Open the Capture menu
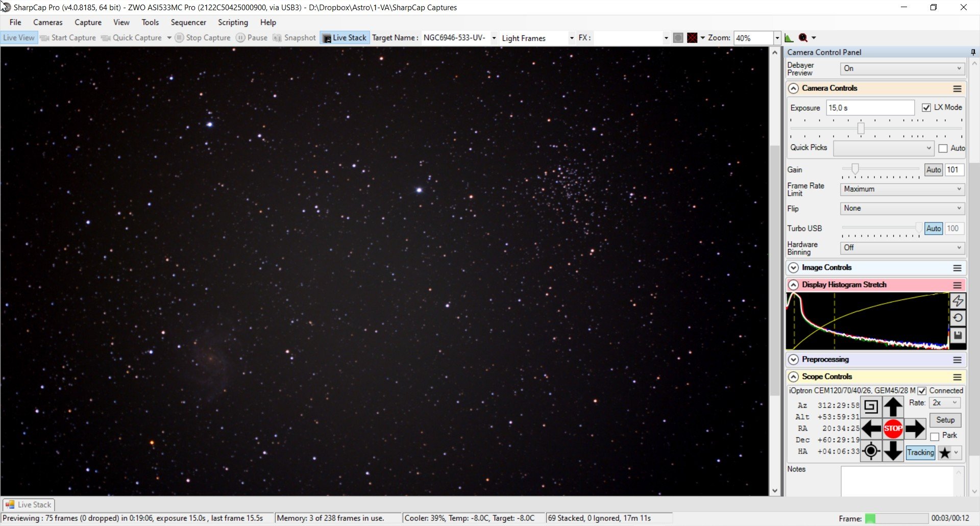 pyautogui.click(x=88, y=22)
